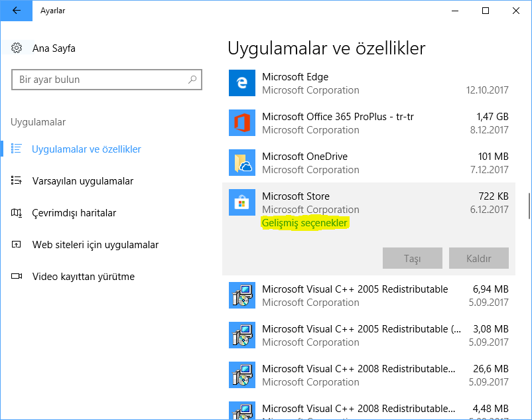Select Microsoft Store entry name
This screenshot has width=532, height=420.
point(295,196)
